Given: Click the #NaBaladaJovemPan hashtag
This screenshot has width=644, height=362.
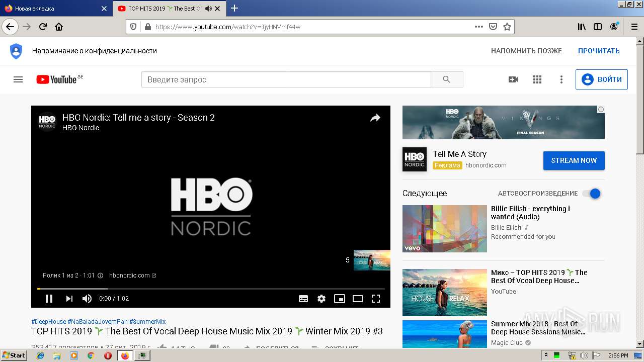Looking at the screenshot, I should click(98, 322).
